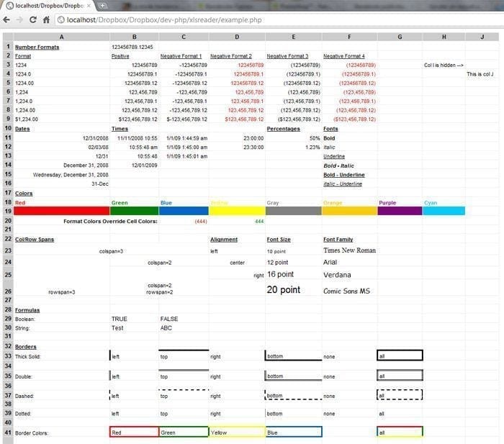Image resolution: width=504 pixels, height=444 pixels.
Task: Click the 'Percentages' heading cell
Action: (x=284, y=129)
